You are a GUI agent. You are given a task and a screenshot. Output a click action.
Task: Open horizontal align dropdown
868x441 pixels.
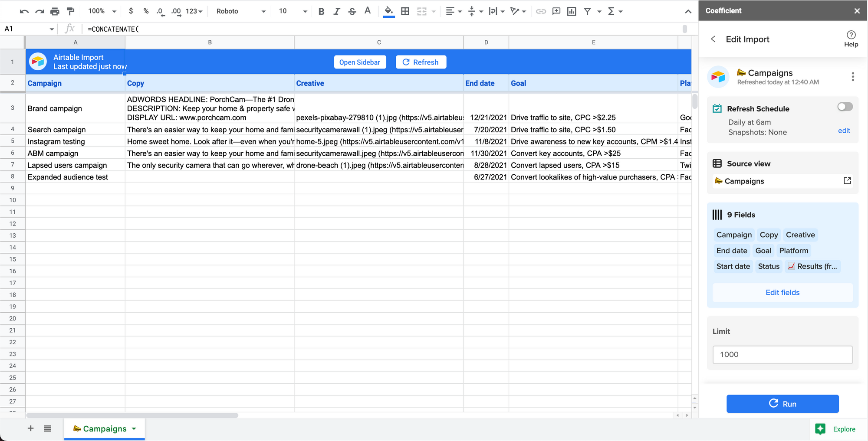pyautogui.click(x=454, y=11)
